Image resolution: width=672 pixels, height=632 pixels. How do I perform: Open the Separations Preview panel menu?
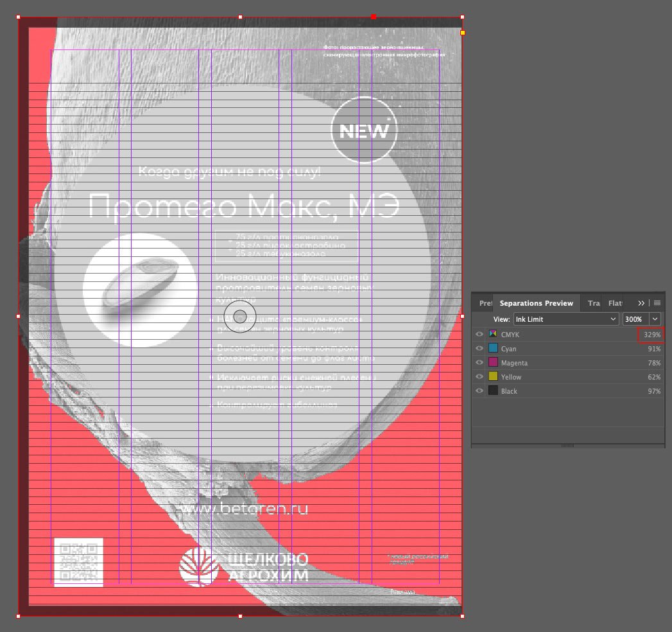point(657,303)
